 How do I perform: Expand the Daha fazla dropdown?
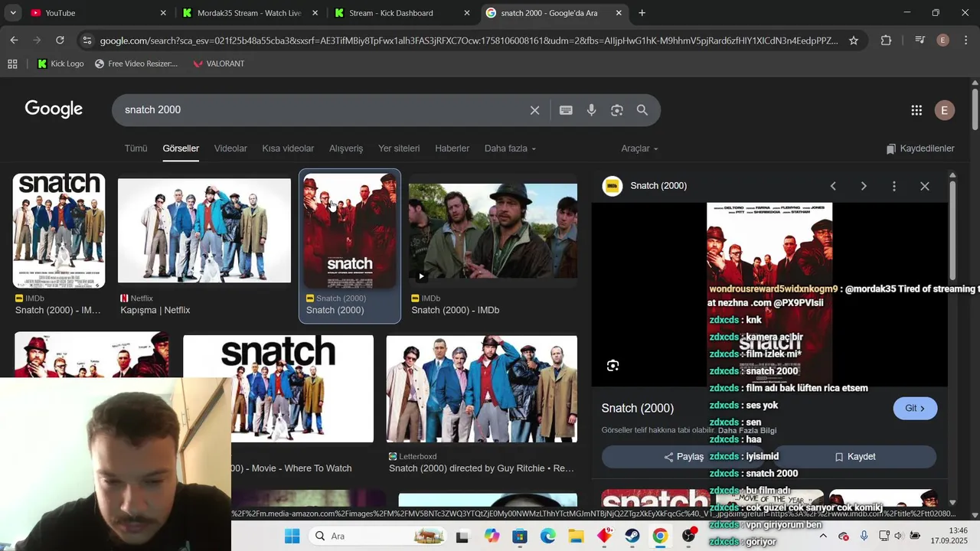pyautogui.click(x=510, y=148)
